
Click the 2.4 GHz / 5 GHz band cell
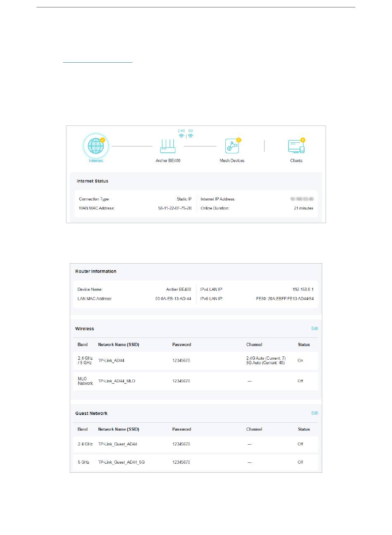point(85,361)
